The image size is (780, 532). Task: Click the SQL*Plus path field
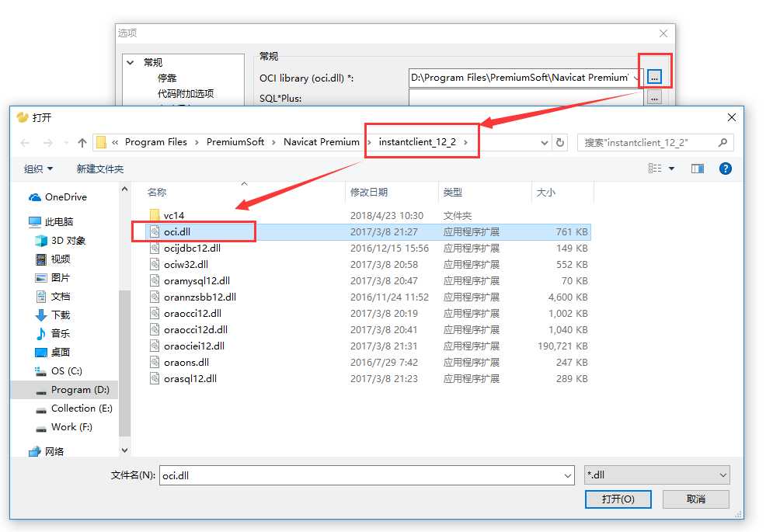[x=525, y=98]
